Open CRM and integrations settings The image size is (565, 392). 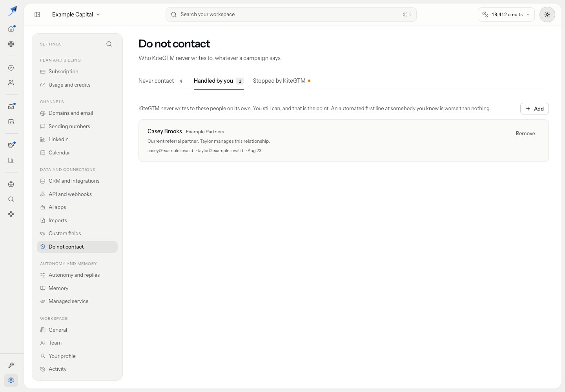77,181
